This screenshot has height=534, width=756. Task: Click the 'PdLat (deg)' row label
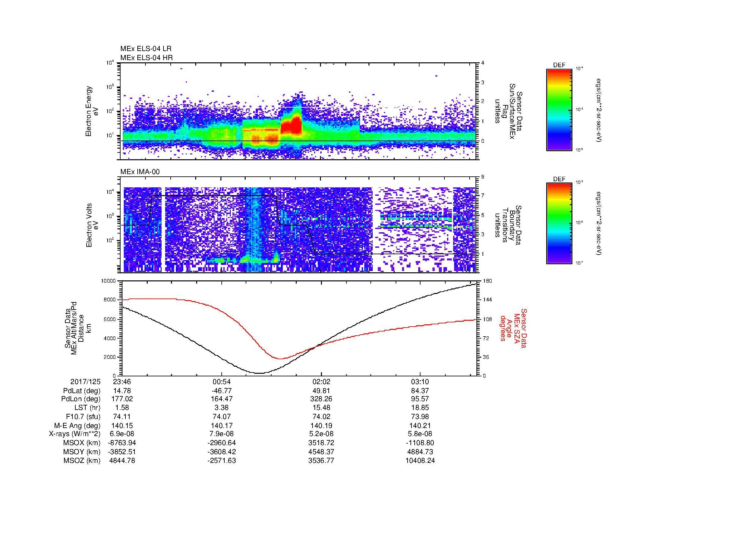tap(82, 391)
